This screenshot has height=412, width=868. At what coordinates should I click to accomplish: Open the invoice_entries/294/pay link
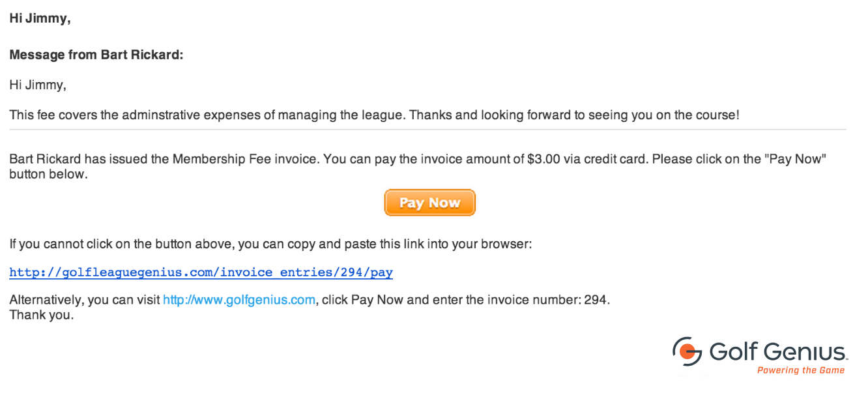[201, 272]
